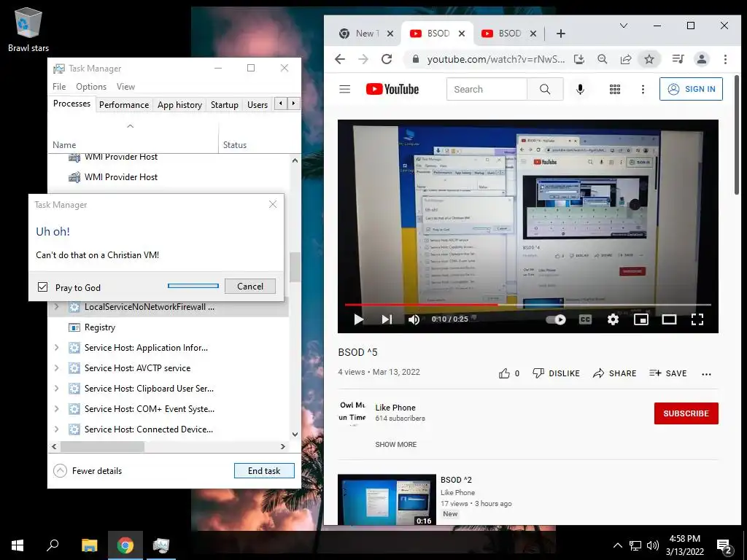
Task: Open the YouTube settings three-dot menu
Action: point(643,89)
